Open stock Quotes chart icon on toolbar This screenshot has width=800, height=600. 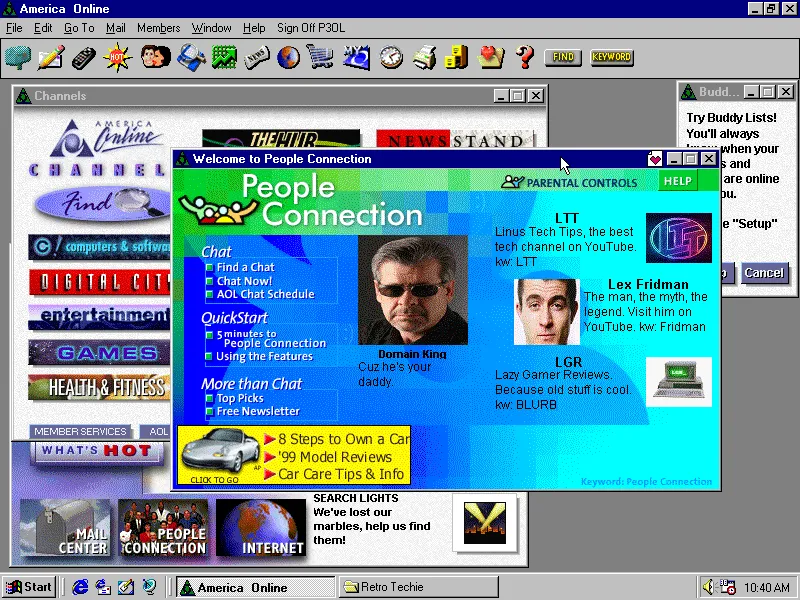coord(222,57)
